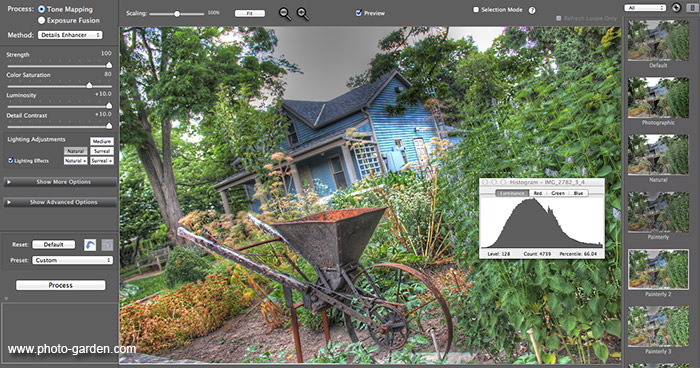This screenshot has height=368, width=700.
Task: Click the Luminosity slider handle
Action: tap(109, 106)
